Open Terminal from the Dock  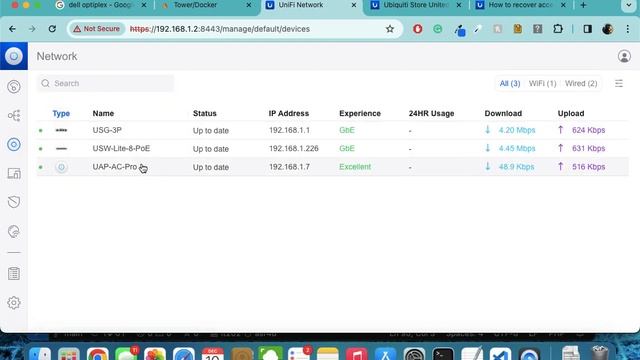pos(443,354)
